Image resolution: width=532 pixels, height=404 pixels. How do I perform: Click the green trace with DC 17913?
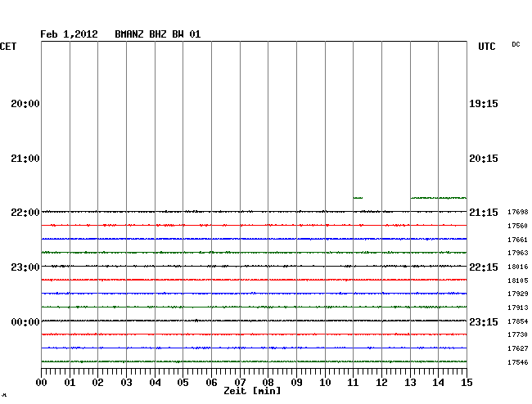pyautogui.click(x=254, y=307)
